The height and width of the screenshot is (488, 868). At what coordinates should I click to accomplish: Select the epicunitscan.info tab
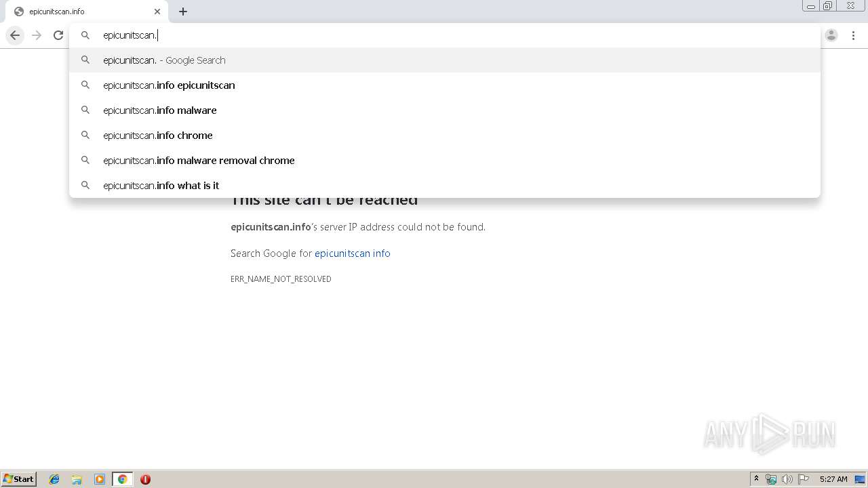click(x=85, y=12)
